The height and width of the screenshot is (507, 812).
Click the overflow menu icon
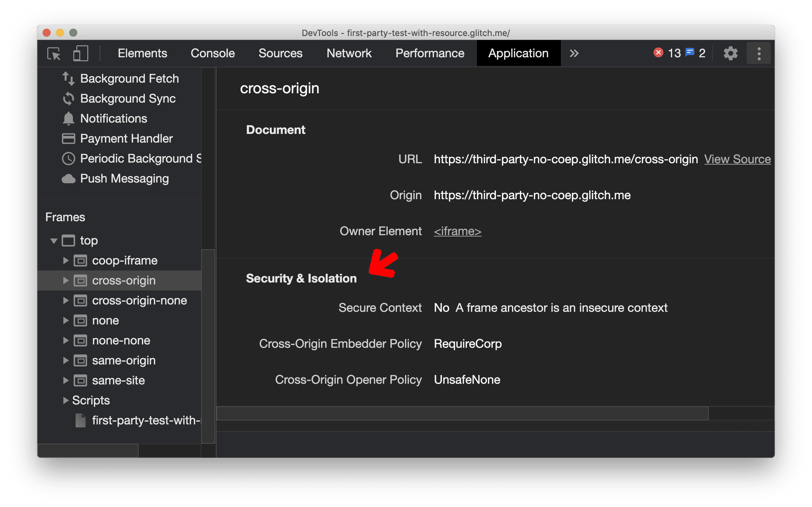[x=759, y=54]
